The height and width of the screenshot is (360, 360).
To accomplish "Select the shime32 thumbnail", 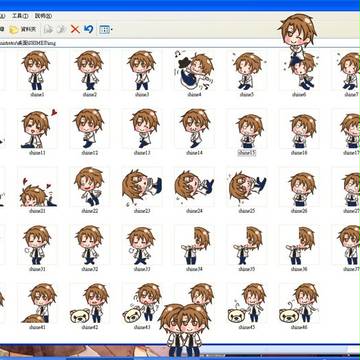I will pos(89,245).
